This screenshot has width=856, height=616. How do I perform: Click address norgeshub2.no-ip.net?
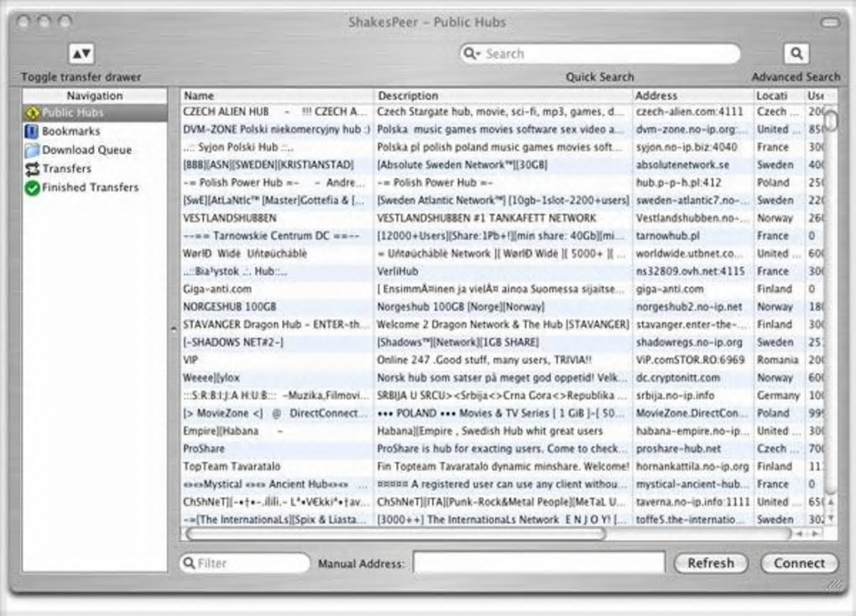pos(689,307)
